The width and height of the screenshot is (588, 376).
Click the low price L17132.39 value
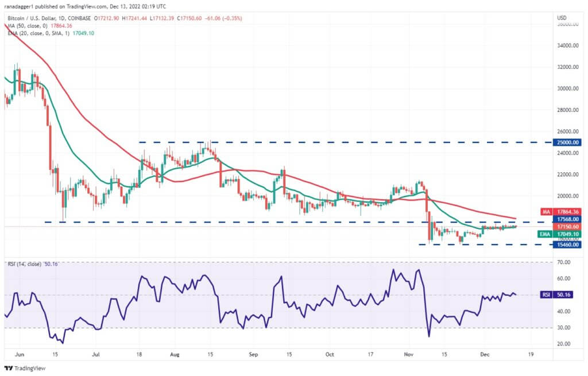click(161, 18)
